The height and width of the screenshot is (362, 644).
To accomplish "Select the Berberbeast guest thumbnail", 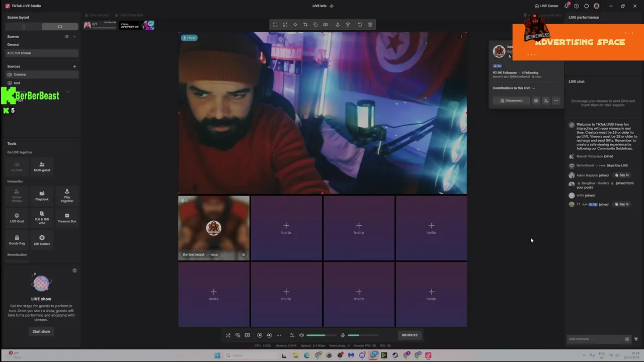I will [214, 228].
